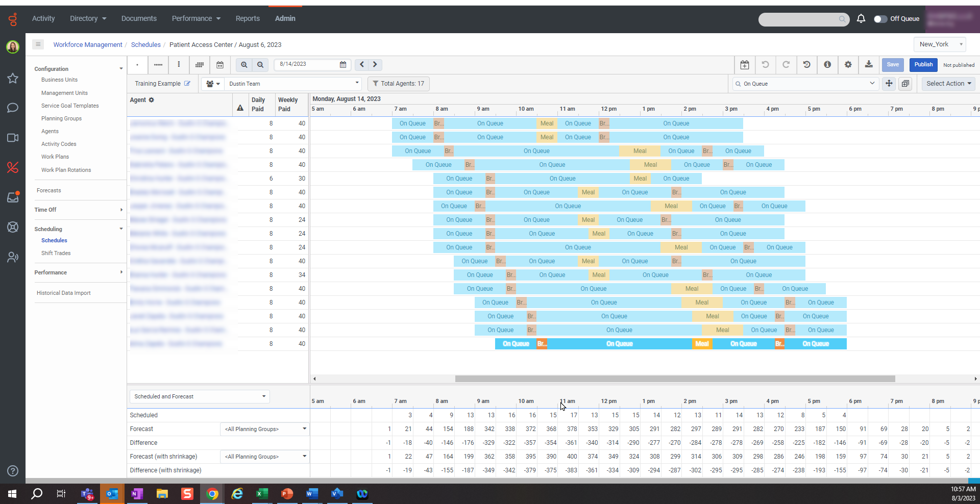Open Schedules breadcrumb link

146,44
